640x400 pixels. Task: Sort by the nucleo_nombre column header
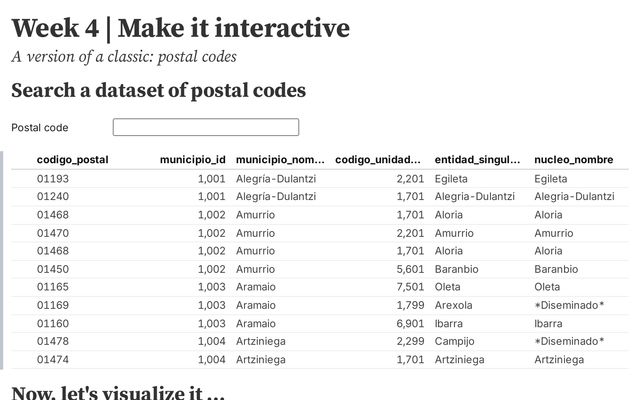pos(573,160)
